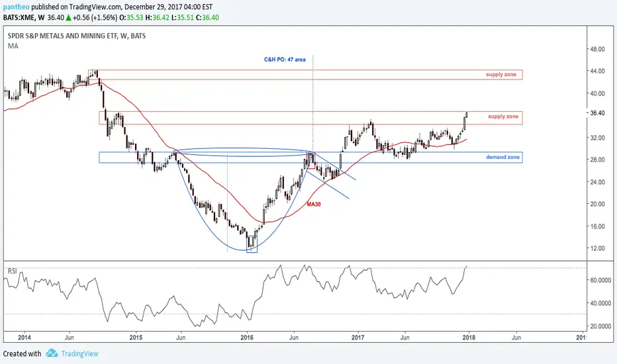Click the Jun label between 2014 and 2015
The height and width of the screenshot is (364, 617).
pyautogui.click(x=70, y=338)
